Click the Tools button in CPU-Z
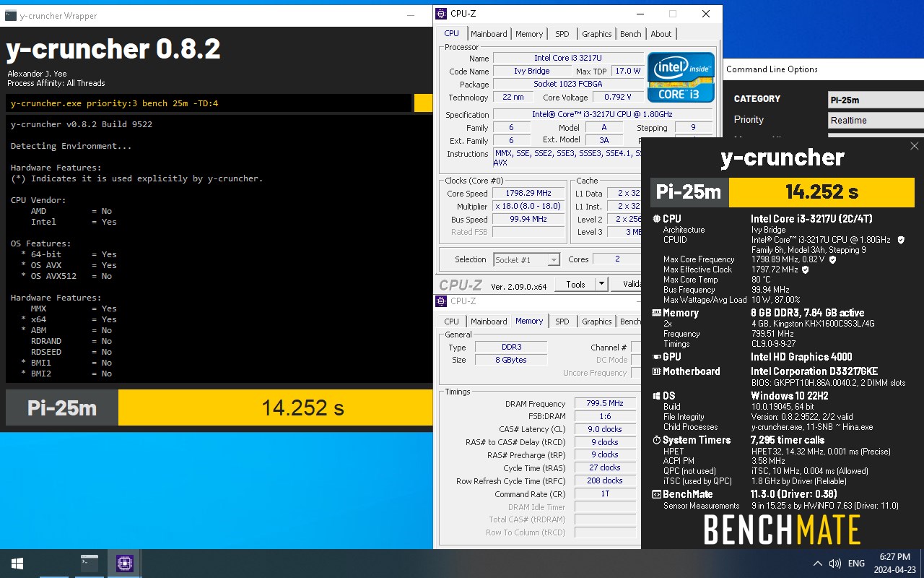 point(575,285)
